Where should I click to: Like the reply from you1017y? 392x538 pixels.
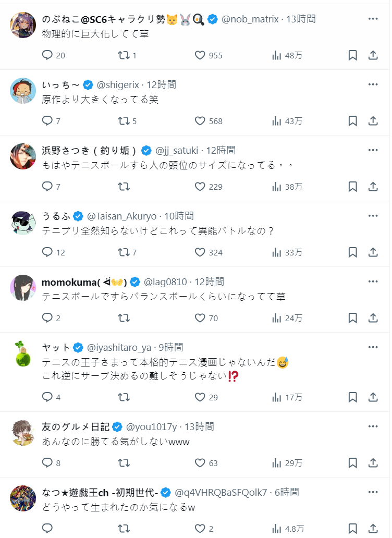click(x=200, y=463)
